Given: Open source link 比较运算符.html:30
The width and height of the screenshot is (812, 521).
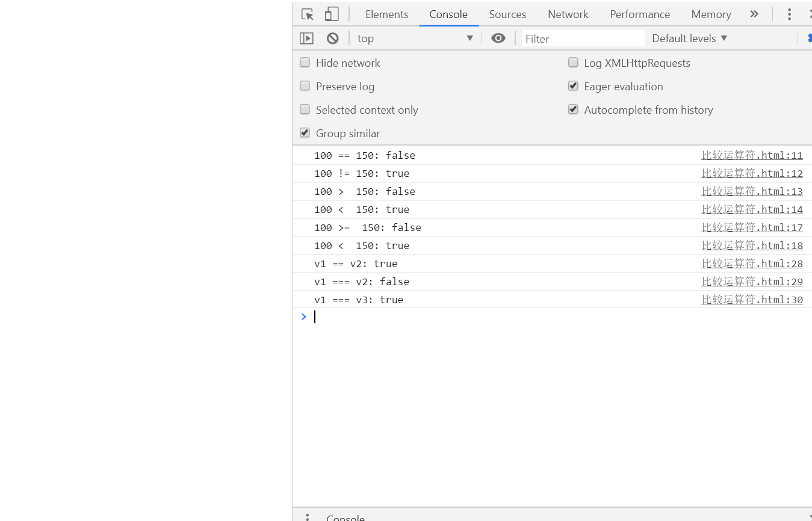Looking at the screenshot, I should pyautogui.click(x=752, y=300).
